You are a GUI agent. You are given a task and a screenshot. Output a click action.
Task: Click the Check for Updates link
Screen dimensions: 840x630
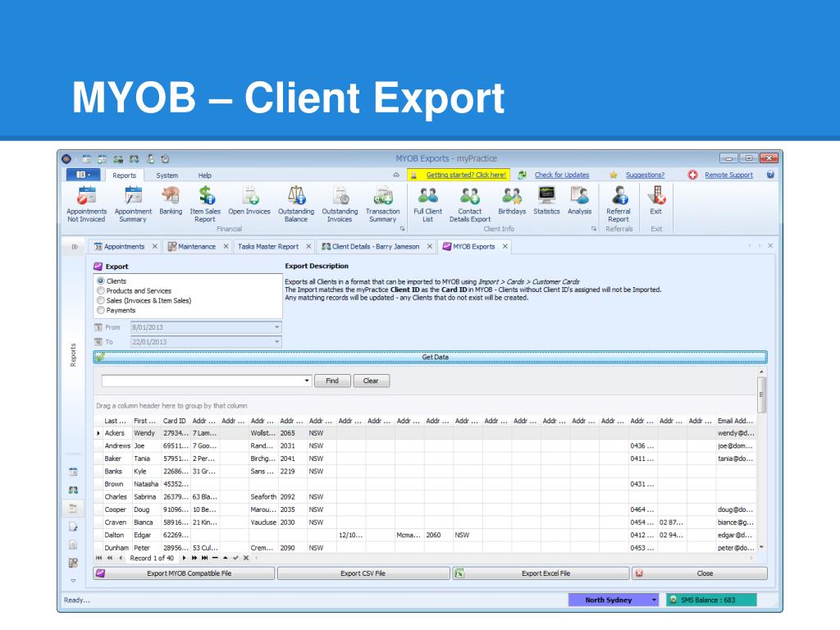tap(561, 175)
